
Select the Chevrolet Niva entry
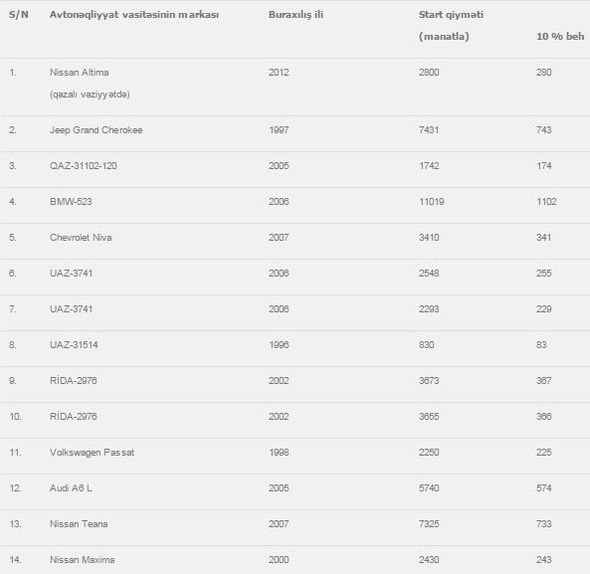[81, 238]
